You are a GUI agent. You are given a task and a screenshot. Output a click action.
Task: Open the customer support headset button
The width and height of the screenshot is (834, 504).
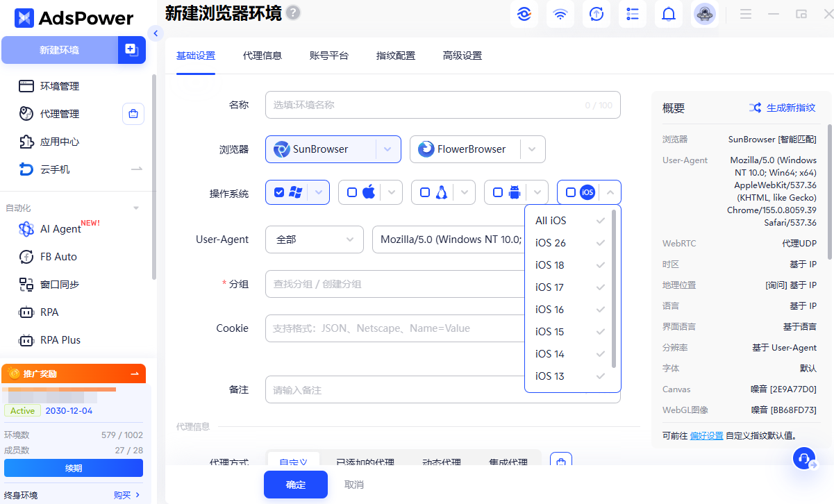(x=804, y=459)
